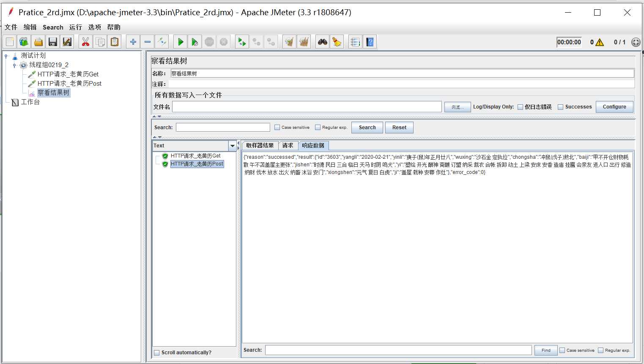Switch to the 响应数据 tab
Viewport: 644px width, 364px height.
tap(313, 145)
